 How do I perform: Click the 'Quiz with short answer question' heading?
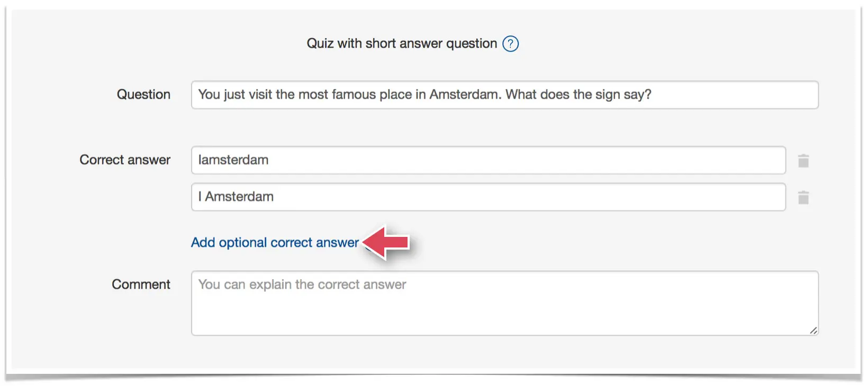(402, 43)
